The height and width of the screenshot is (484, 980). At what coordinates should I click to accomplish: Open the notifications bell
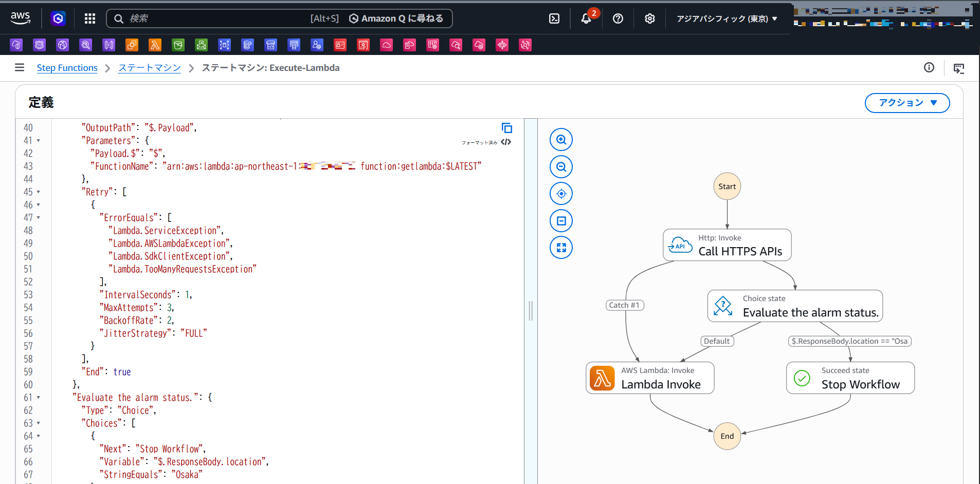tap(586, 18)
